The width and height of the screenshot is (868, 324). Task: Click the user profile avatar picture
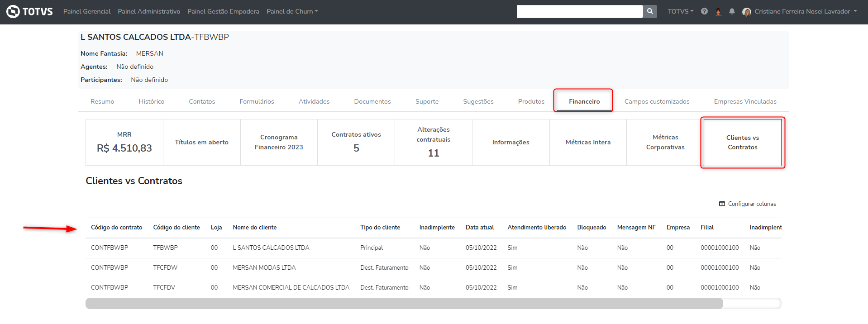(747, 12)
